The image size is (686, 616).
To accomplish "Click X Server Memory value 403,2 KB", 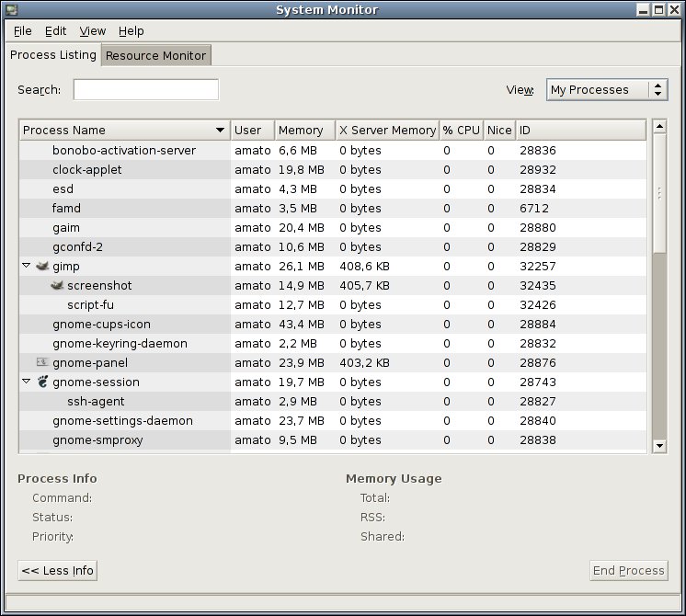I will tap(364, 362).
